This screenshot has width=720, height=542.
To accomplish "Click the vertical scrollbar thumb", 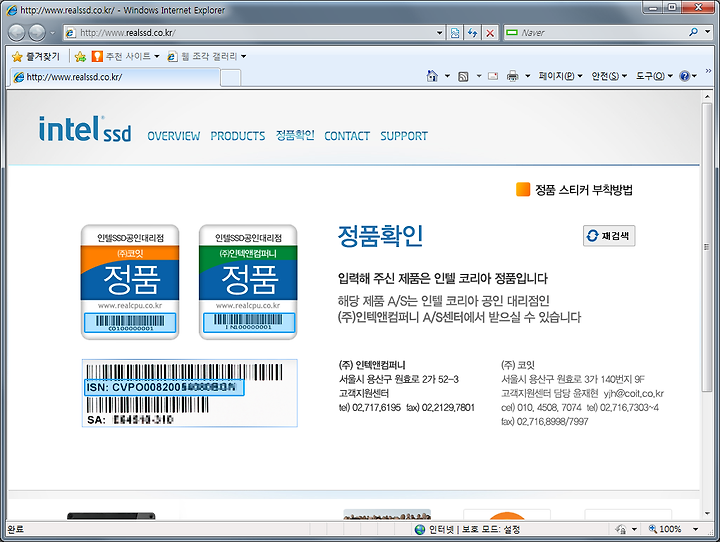I will (x=707, y=247).
